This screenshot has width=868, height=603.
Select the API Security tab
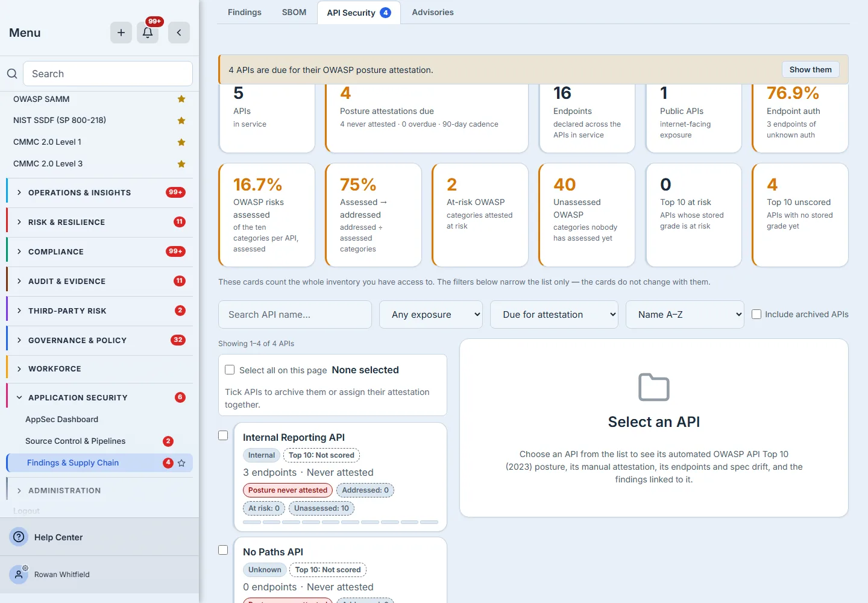click(x=359, y=13)
